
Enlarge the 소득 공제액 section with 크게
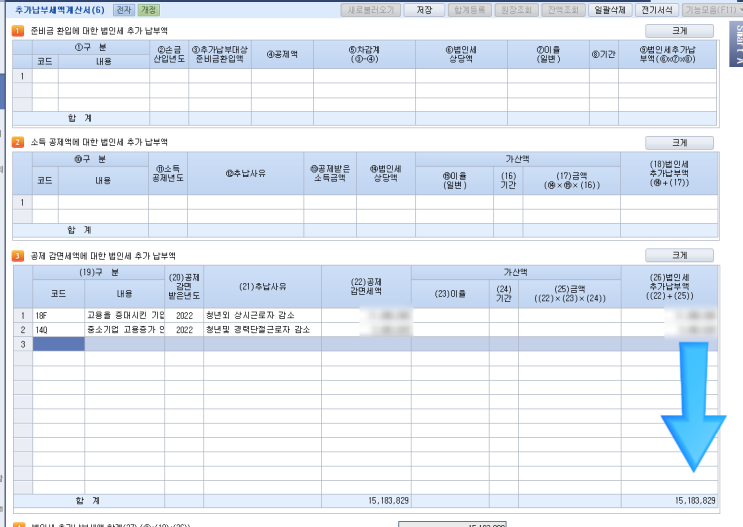coord(679,143)
